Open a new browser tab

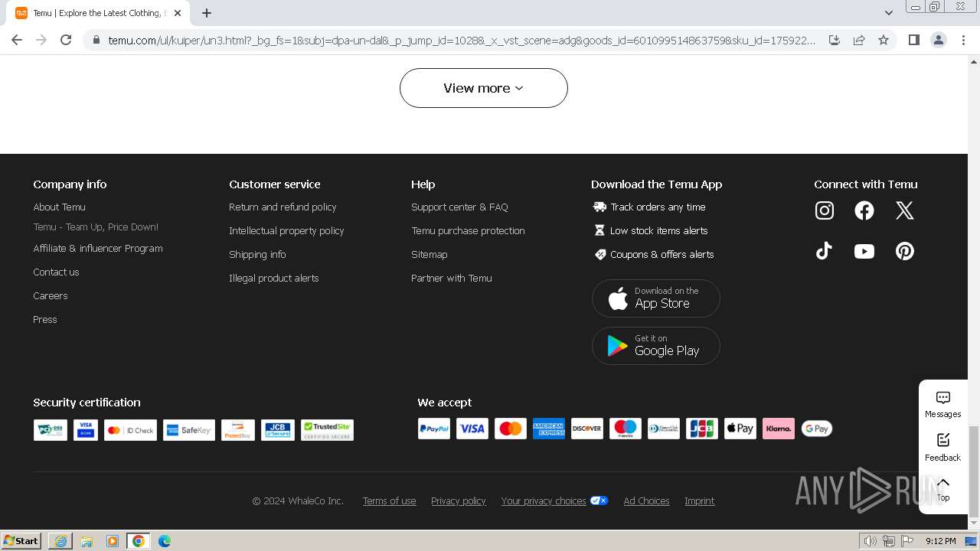click(207, 13)
